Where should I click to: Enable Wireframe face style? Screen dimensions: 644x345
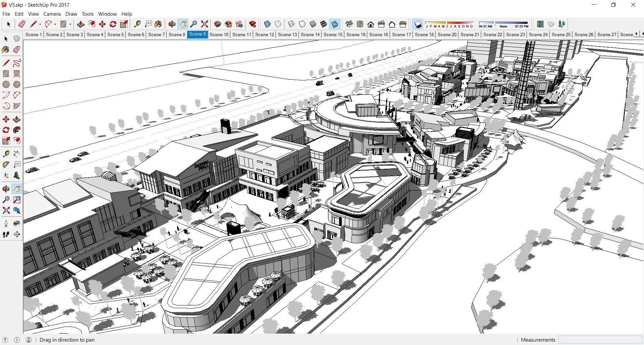pyautogui.click(x=291, y=24)
